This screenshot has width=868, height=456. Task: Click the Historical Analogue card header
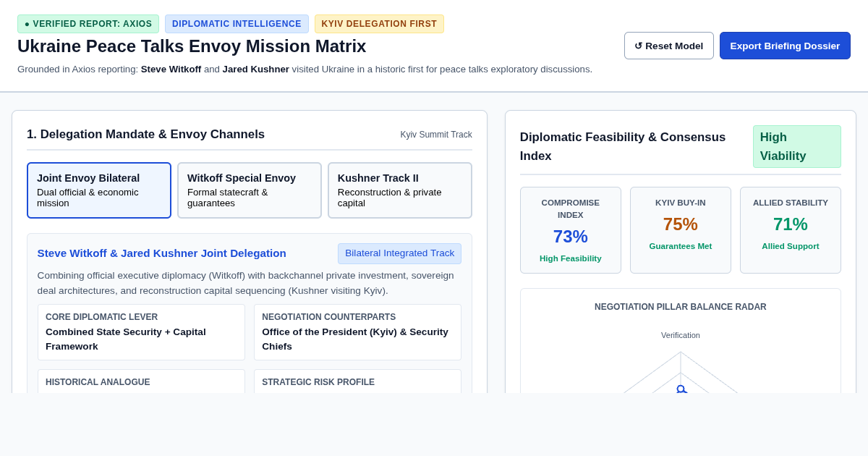click(98, 382)
